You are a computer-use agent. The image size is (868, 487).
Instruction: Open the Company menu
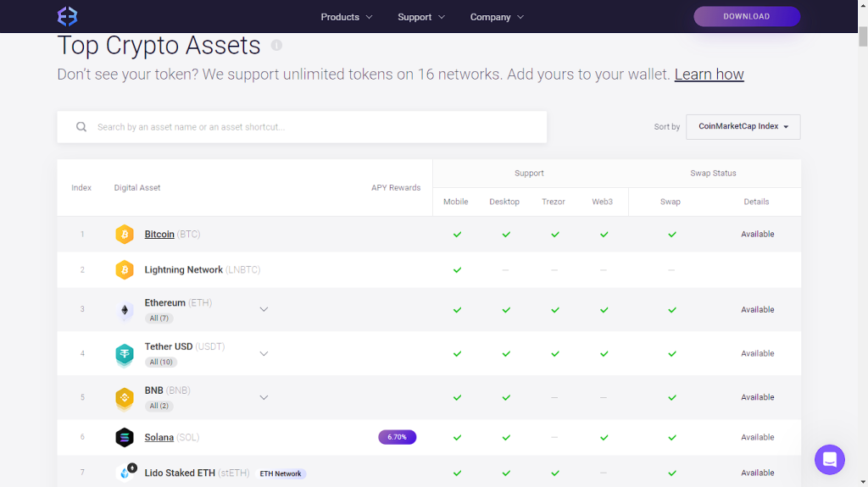pyautogui.click(x=497, y=17)
